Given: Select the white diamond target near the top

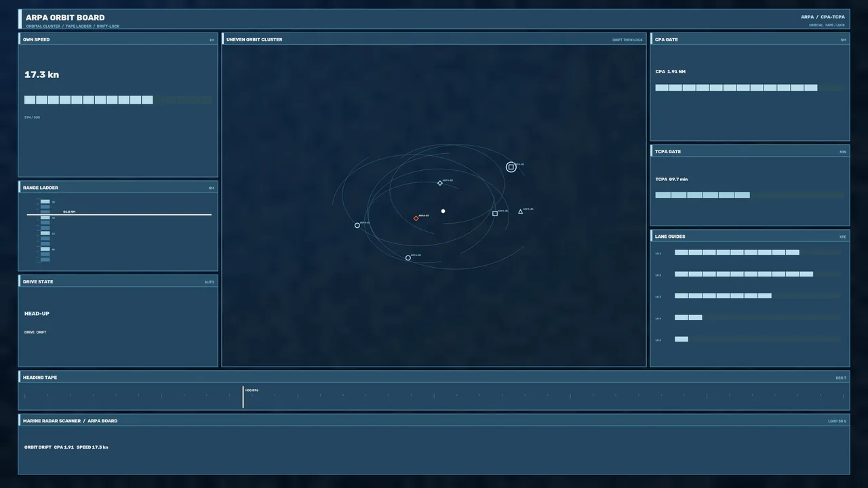Looking at the screenshot, I should coord(439,183).
